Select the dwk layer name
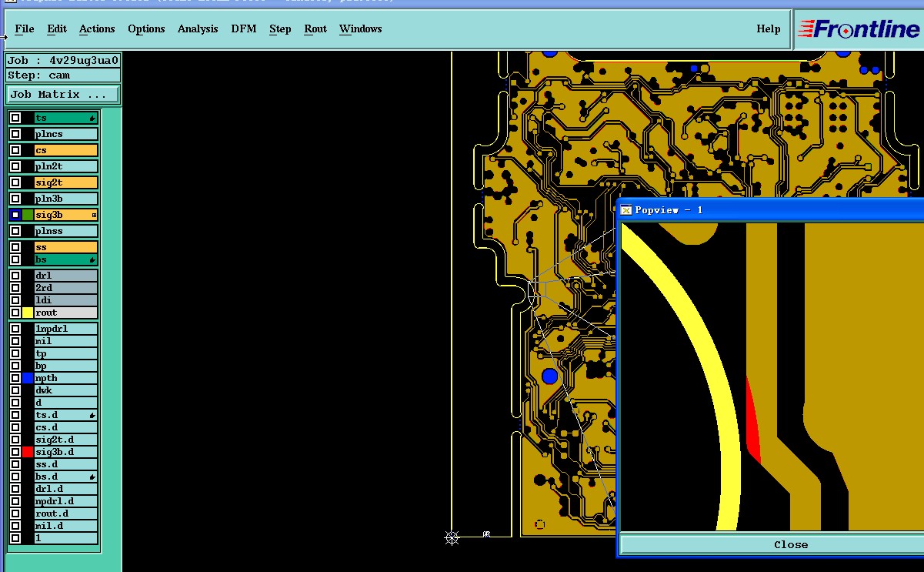Viewport: 924px width, 572px height. point(66,390)
